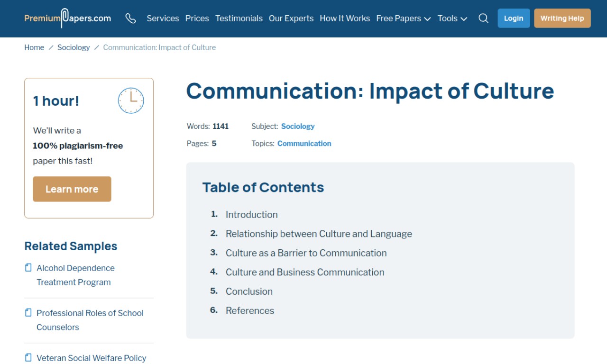Click the Writing Help button
The width and height of the screenshot is (607, 364).
[562, 18]
